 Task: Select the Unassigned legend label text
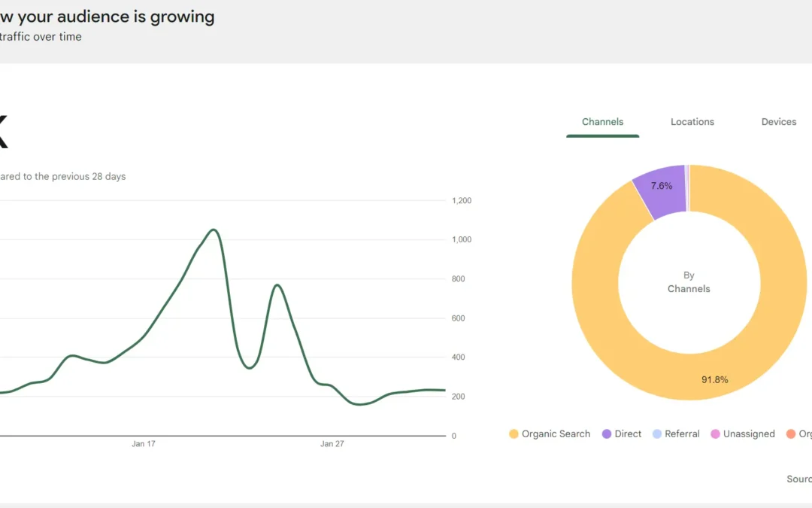tap(749, 434)
